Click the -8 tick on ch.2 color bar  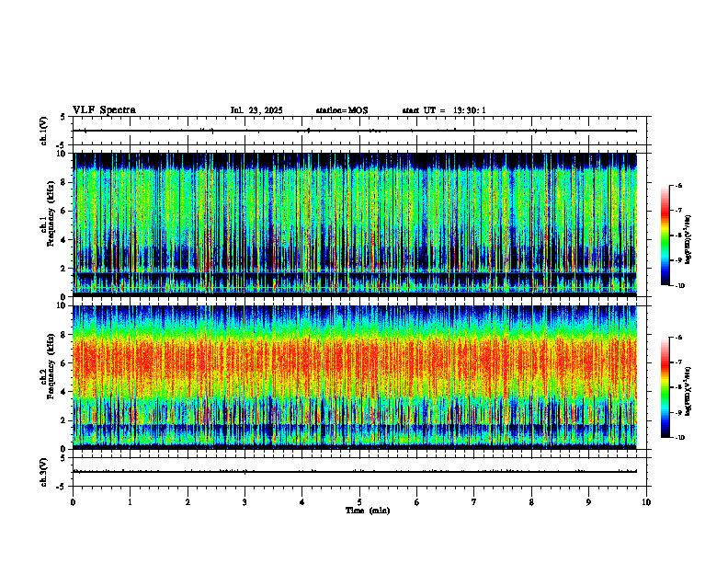click(678, 387)
